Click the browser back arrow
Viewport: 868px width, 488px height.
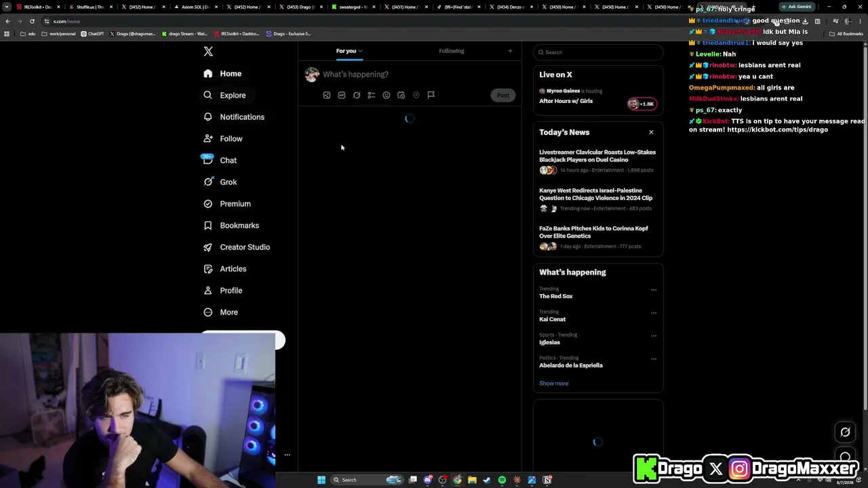pos(7,21)
